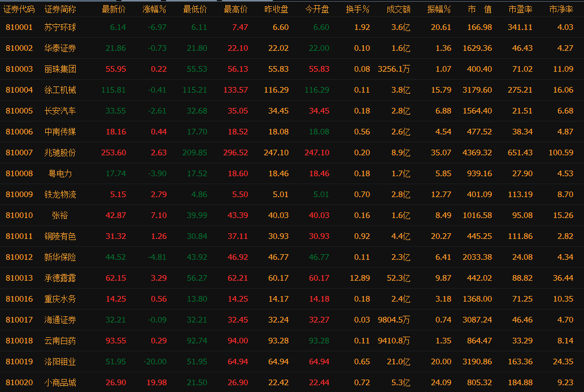584x392 pixels.
Task: Click the 市盈率 column header
Action: pyautogui.click(x=520, y=9)
